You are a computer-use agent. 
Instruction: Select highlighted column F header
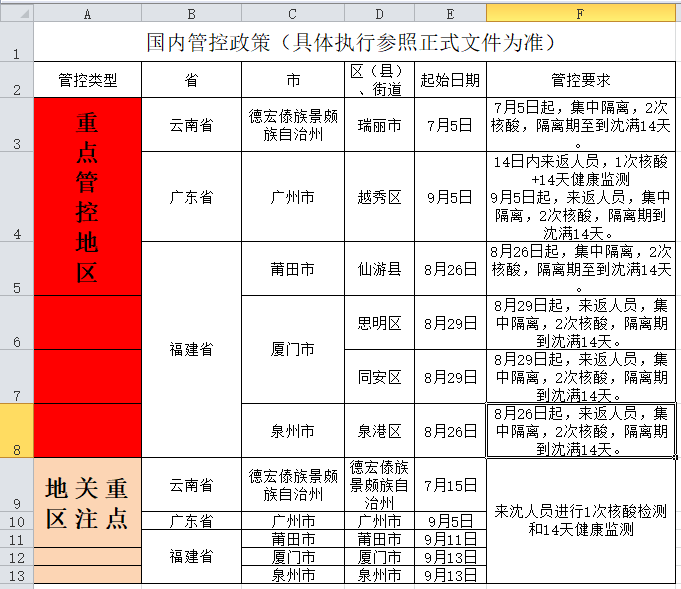coord(581,13)
